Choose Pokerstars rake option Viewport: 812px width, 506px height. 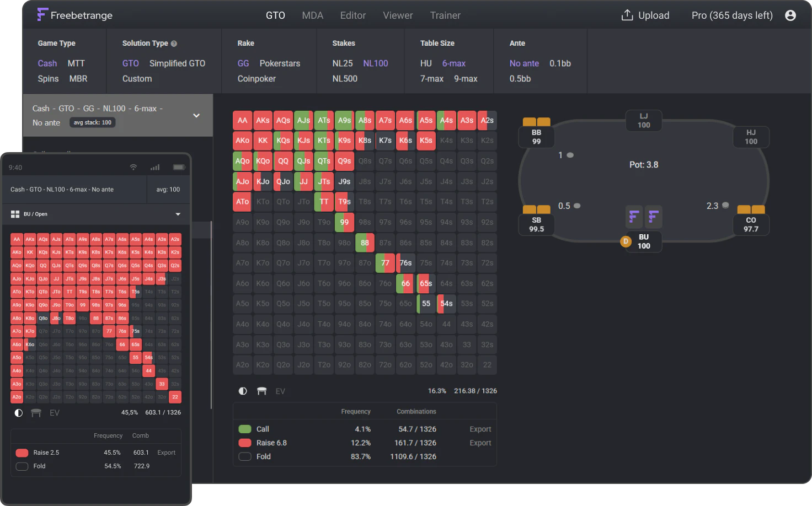click(x=280, y=63)
